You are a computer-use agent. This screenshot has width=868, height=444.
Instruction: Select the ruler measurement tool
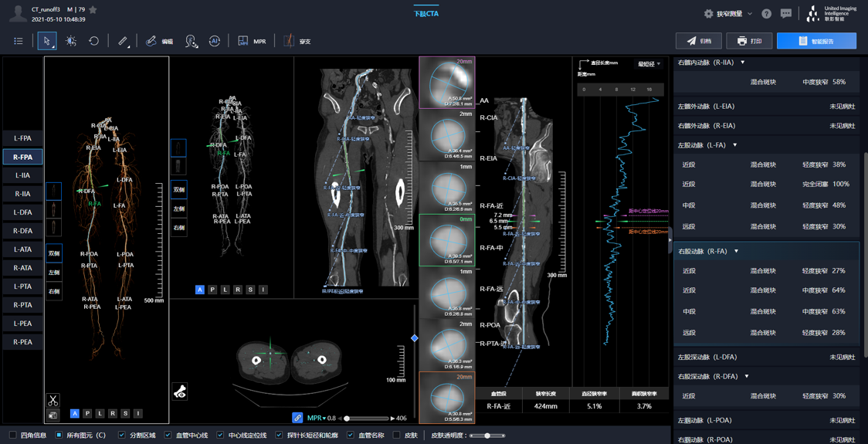(x=123, y=41)
